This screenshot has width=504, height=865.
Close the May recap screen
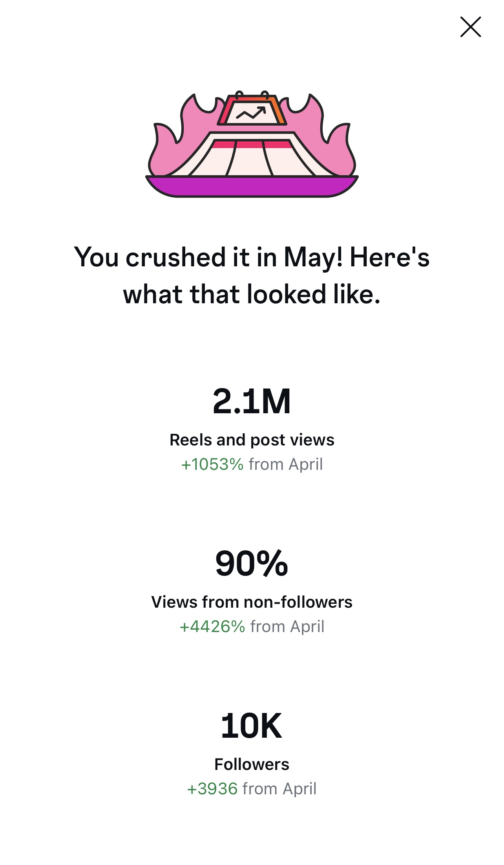[x=470, y=27]
